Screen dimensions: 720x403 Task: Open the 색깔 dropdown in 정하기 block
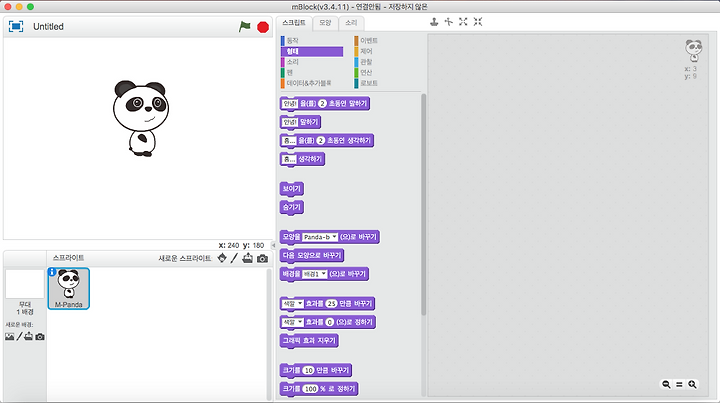[x=292, y=322]
